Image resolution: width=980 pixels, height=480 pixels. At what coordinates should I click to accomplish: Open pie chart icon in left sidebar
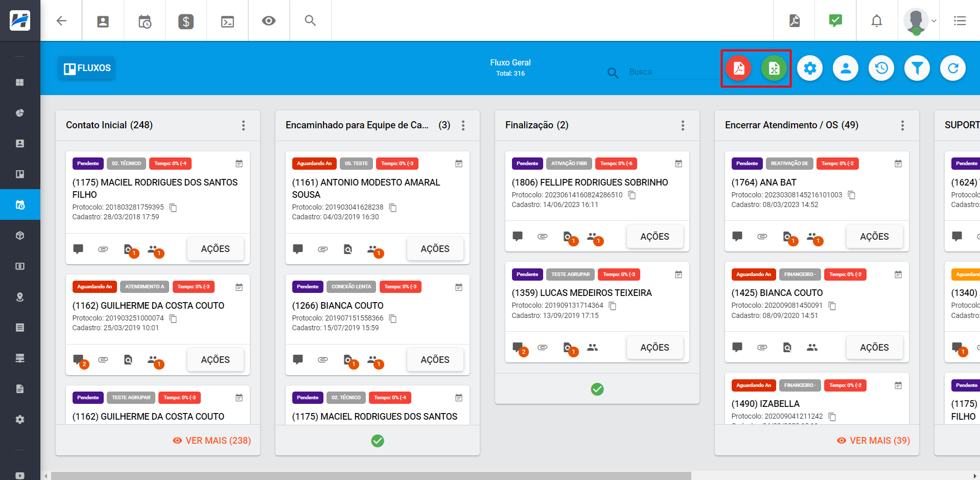[x=20, y=113]
